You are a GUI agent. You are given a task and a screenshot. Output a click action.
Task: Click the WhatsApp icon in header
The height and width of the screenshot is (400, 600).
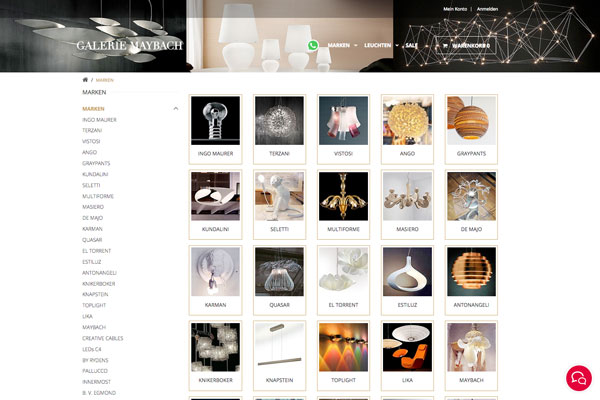coord(313,46)
